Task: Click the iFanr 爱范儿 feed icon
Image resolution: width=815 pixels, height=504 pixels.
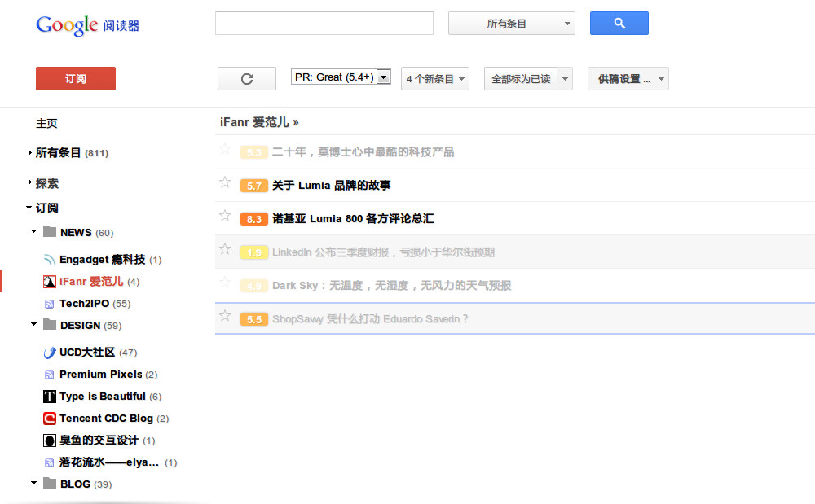Action: click(x=50, y=282)
